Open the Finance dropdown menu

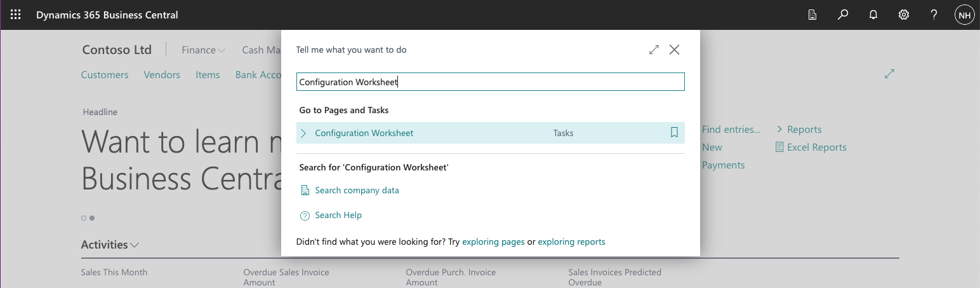(203, 50)
